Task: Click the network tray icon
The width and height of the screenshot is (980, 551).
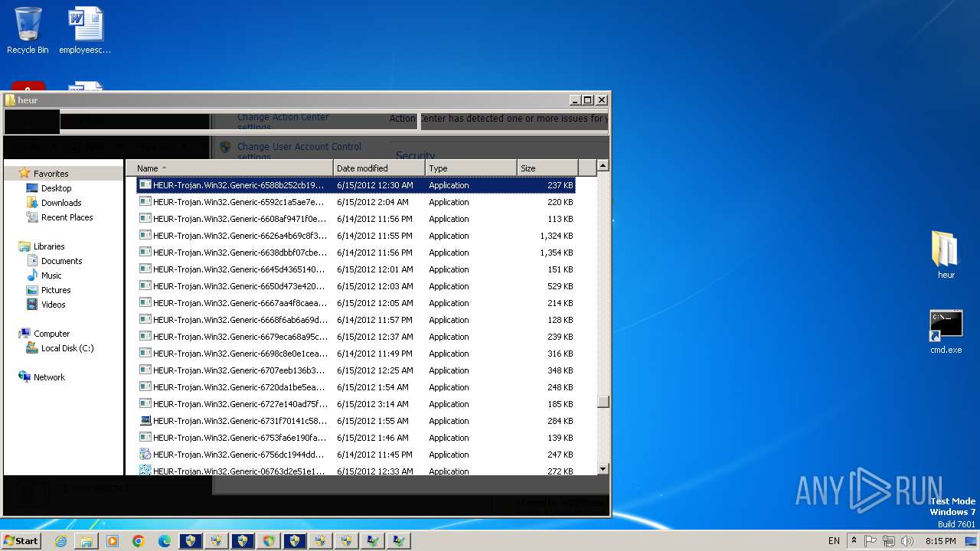Action: coord(888,541)
